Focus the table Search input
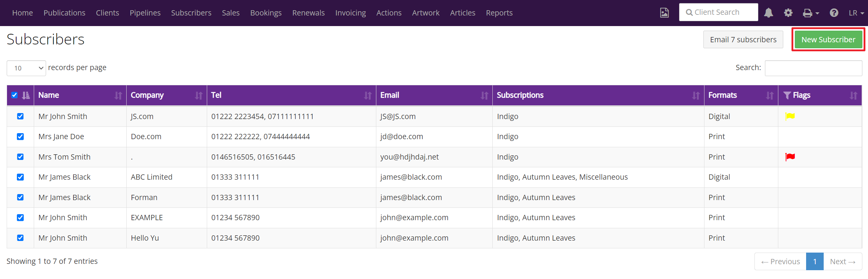 pyautogui.click(x=813, y=68)
